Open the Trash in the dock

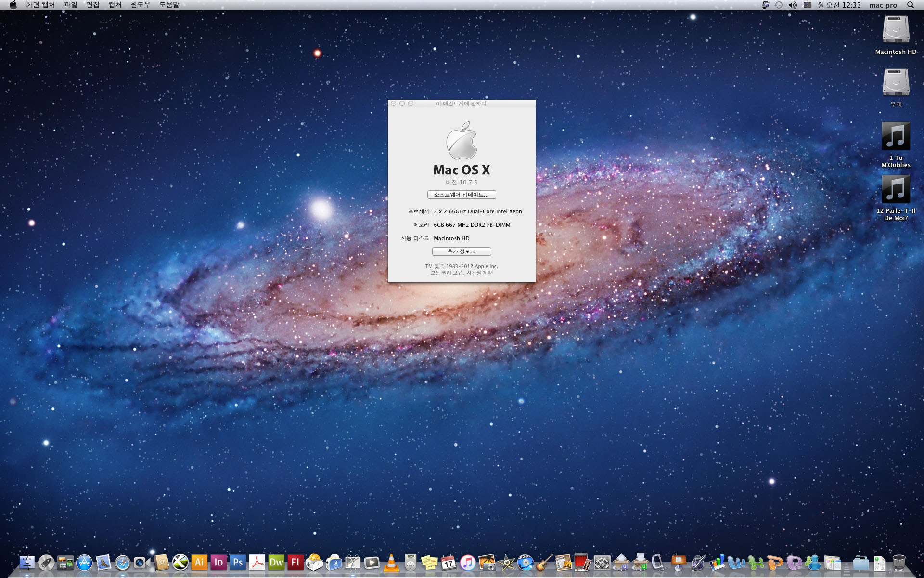pos(898,562)
